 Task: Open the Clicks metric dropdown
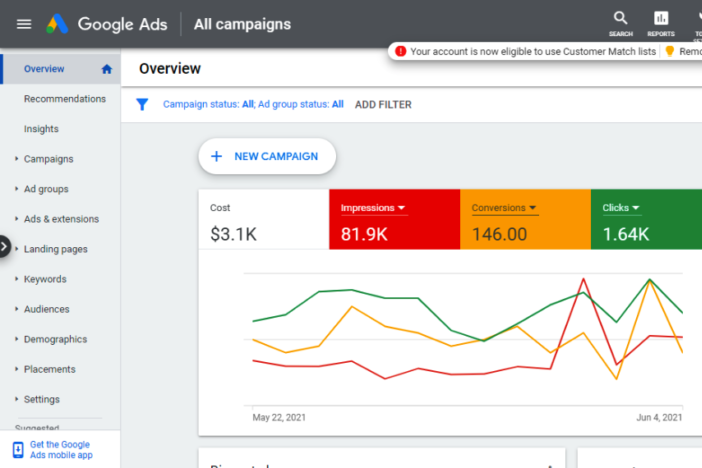click(x=636, y=208)
